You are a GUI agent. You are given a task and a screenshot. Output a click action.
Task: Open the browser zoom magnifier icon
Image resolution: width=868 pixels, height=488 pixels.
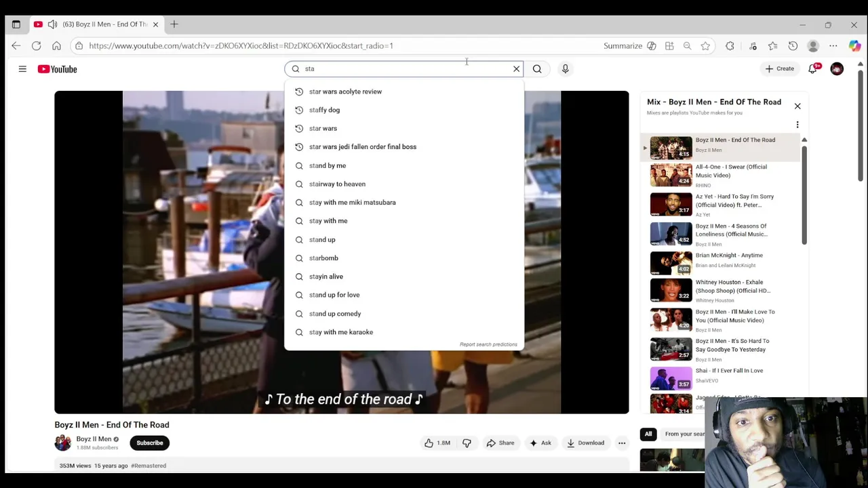[x=687, y=46]
